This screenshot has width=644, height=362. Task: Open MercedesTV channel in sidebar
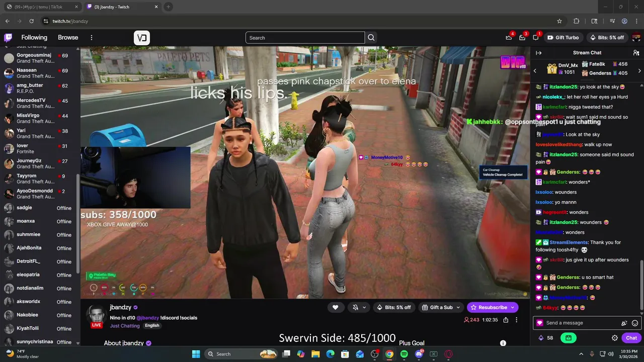point(39,103)
